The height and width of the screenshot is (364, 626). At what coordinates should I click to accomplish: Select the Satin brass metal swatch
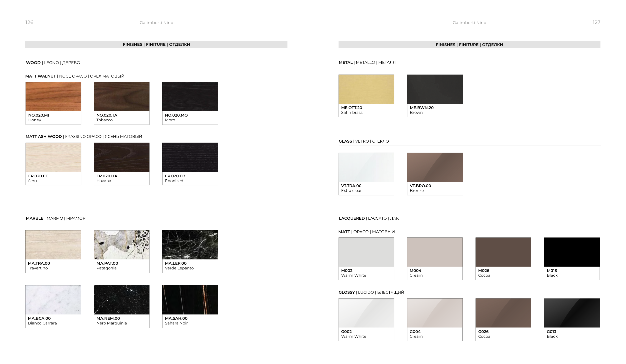tap(366, 89)
